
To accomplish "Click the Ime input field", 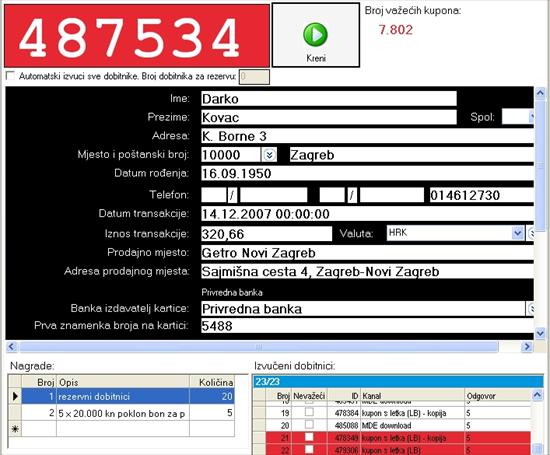I will tap(329, 99).
